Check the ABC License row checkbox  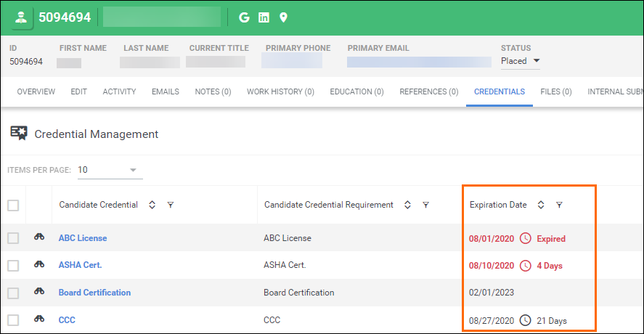pyautogui.click(x=13, y=238)
